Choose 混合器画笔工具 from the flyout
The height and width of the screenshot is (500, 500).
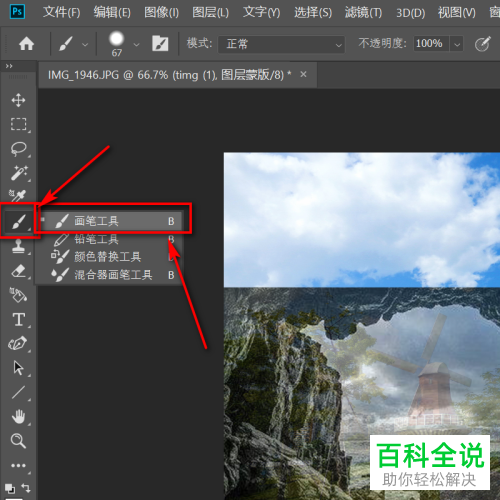pos(110,275)
